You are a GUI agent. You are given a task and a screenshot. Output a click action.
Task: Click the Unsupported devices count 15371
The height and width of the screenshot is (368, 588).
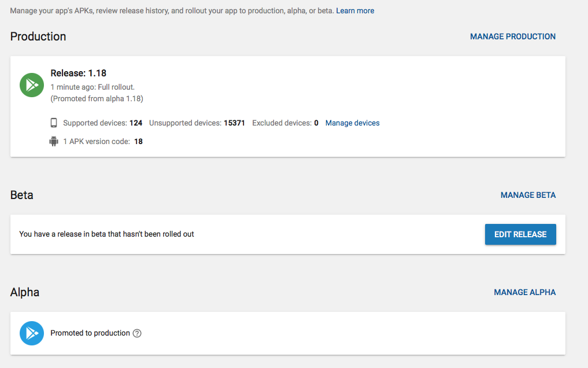(x=234, y=123)
